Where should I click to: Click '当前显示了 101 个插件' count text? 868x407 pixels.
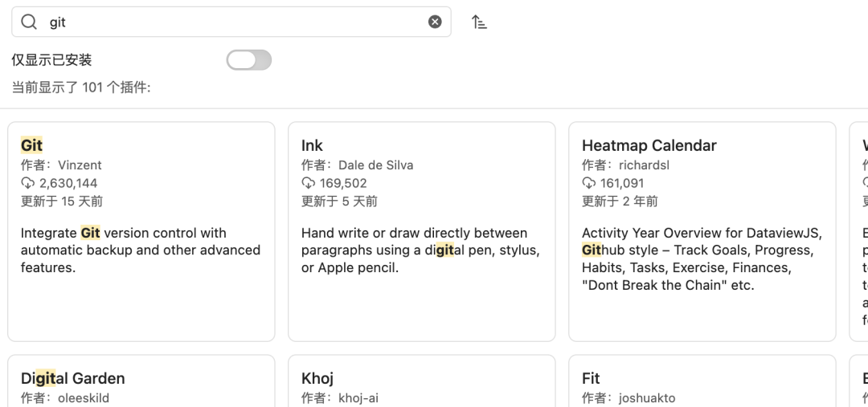click(x=81, y=88)
